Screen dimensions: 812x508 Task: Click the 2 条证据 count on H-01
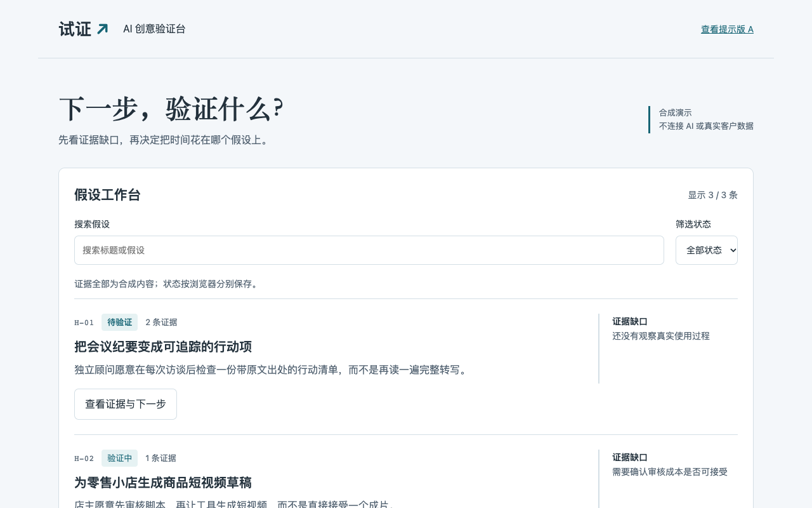[161, 323]
